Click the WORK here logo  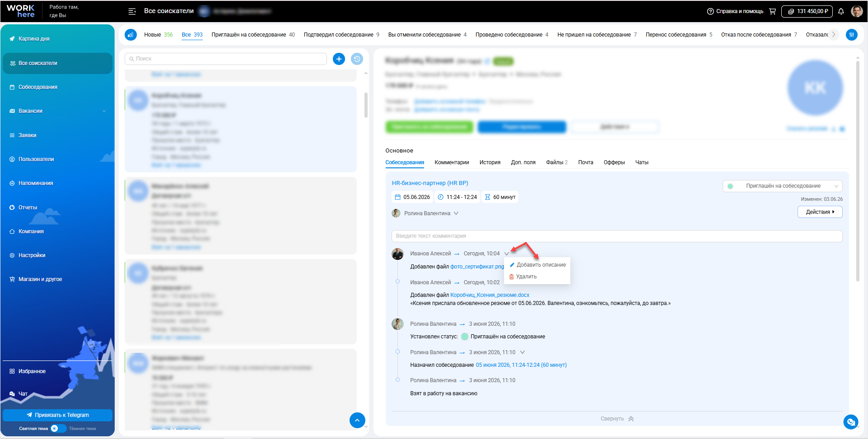pyautogui.click(x=21, y=11)
